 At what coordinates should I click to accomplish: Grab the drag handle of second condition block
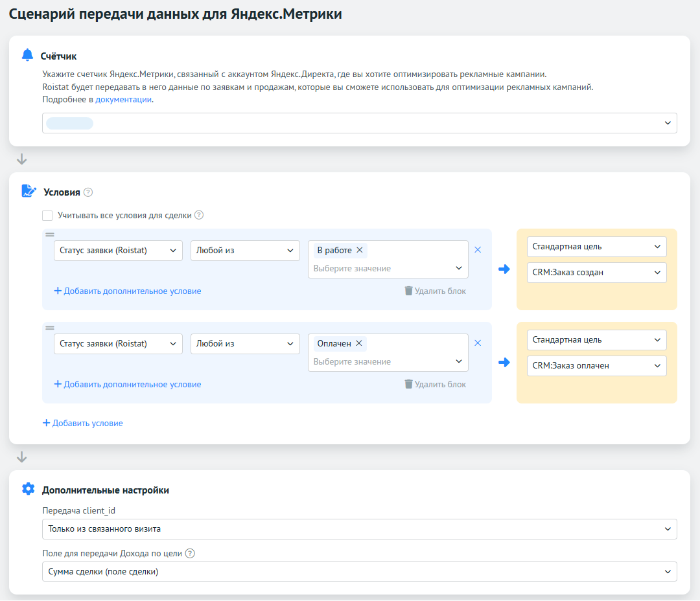pyautogui.click(x=50, y=328)
